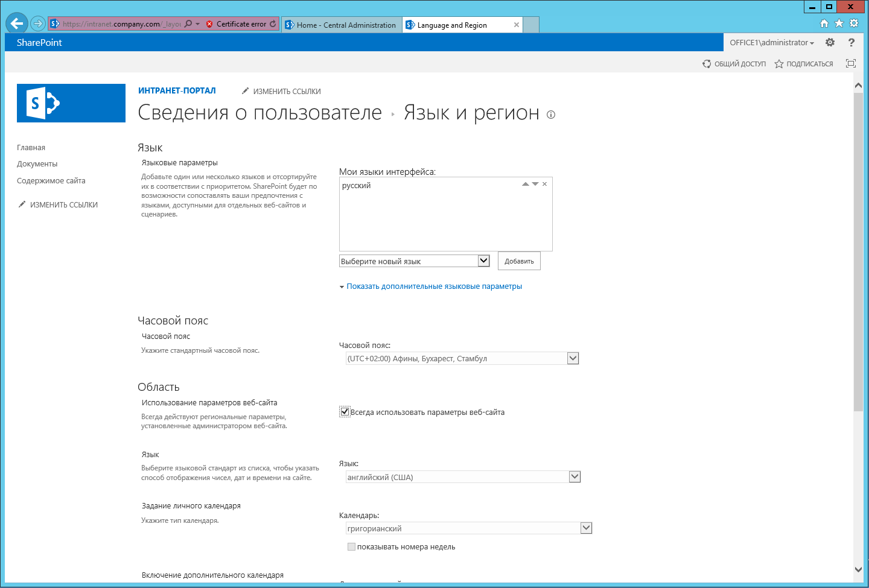The height and width of the screenshot is (588, 869).
Task: Click ИЗМЕНИТЬ ССЫЛКИ in top navigation
Action: coord(281,92)
